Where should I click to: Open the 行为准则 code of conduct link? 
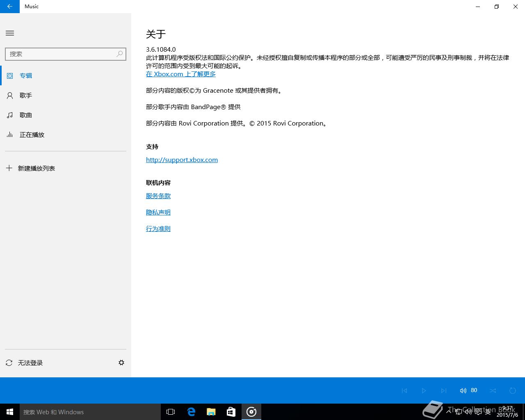(158, 228)
